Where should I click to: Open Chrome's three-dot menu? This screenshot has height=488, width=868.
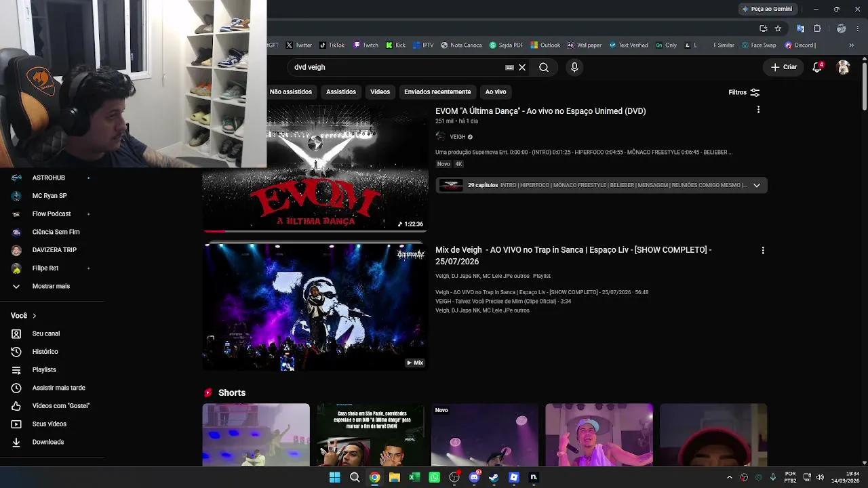[x=858, y=28]
